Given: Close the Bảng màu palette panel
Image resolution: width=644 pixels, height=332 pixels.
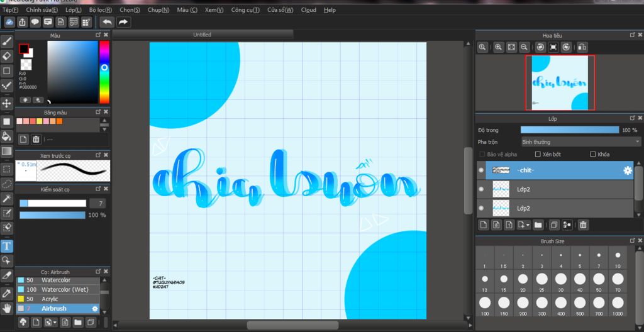Looking at the screenshot, I should (106, 112).
